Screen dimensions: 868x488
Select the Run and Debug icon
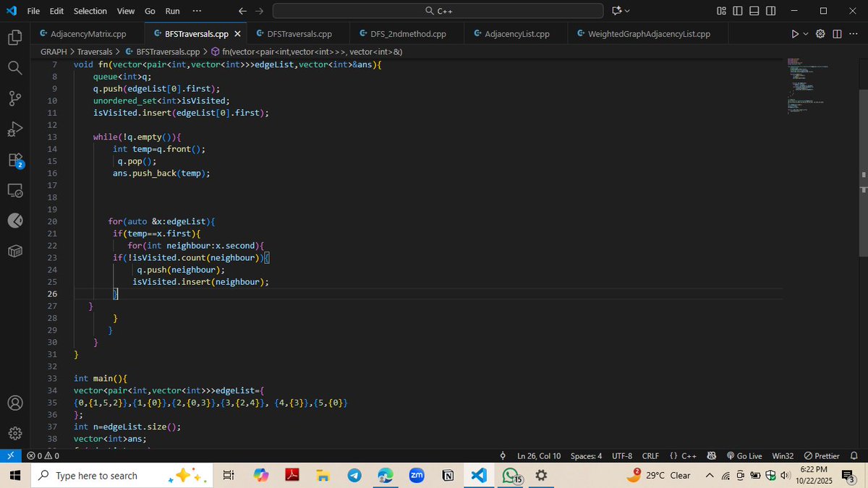pos(15,129)
